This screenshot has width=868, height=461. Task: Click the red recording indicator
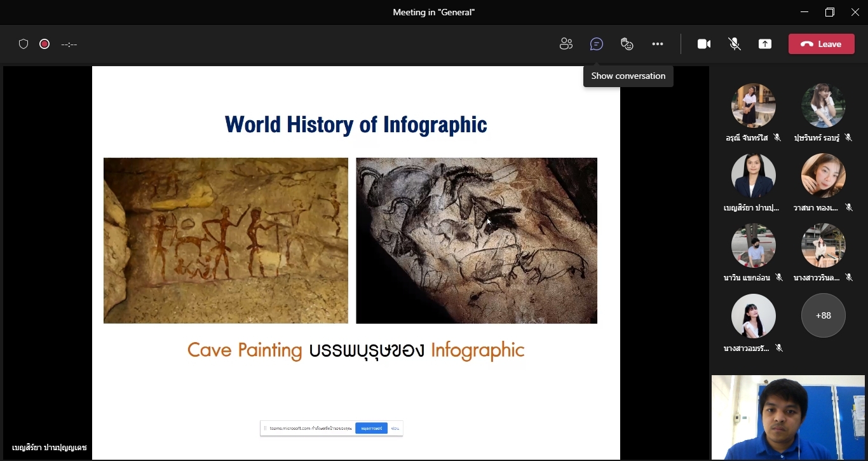pyautogui.click(x=44, y=44)
